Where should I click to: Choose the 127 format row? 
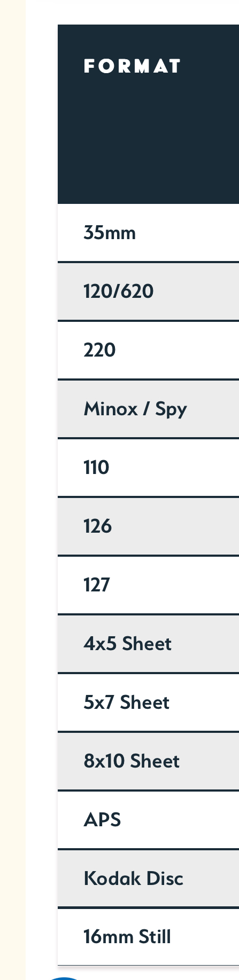148,585
